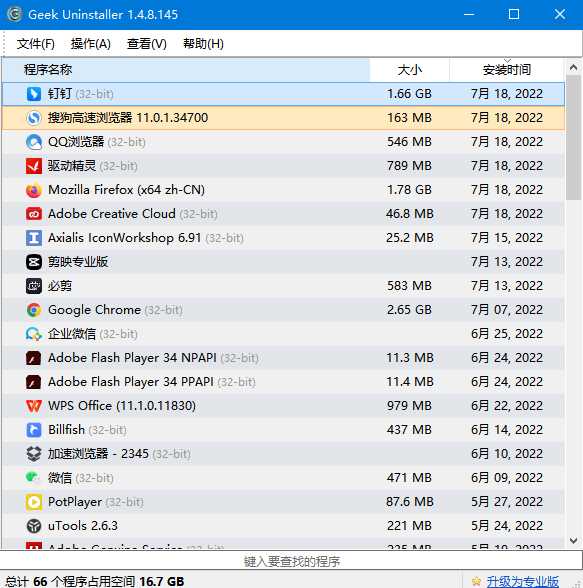
Task: Select the Adobe Creative Cloud entry
Action: 112,214
